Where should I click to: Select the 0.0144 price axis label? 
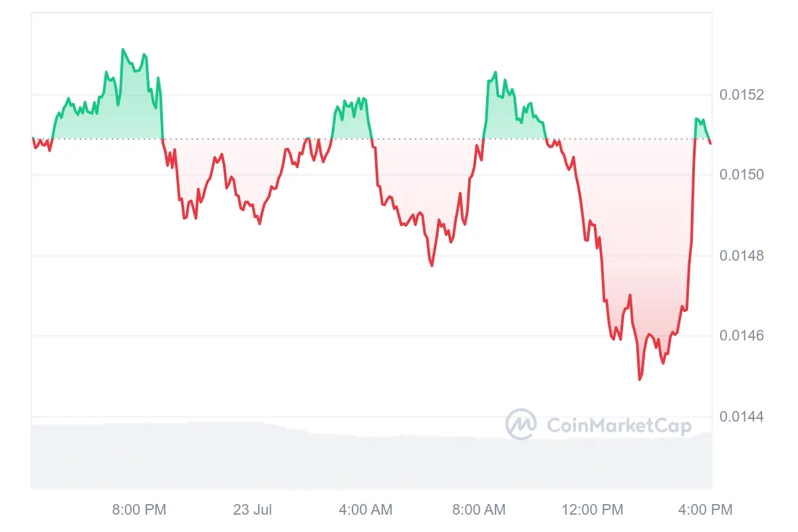pyautogui.click(x=742, y=417)
